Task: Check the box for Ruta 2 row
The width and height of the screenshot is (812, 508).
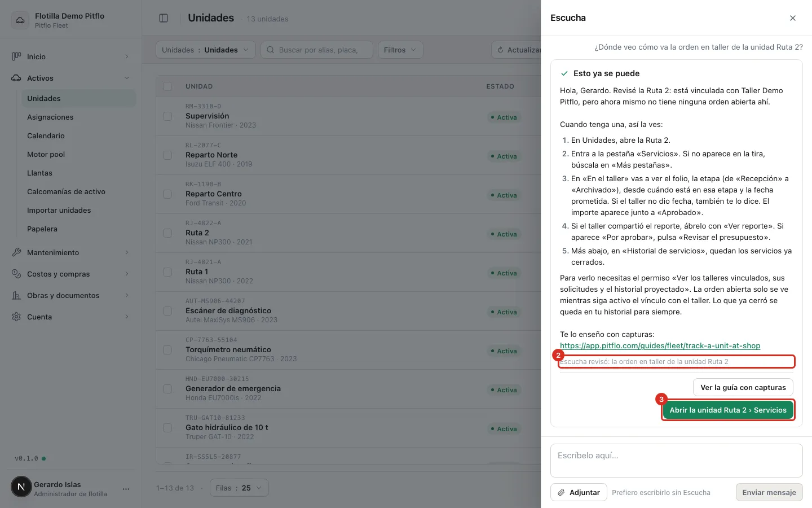Action: (167, 233)
